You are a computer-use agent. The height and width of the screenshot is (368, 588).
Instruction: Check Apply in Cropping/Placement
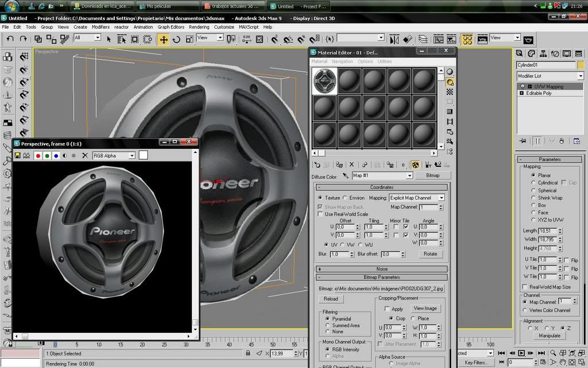tap(387, 309)
